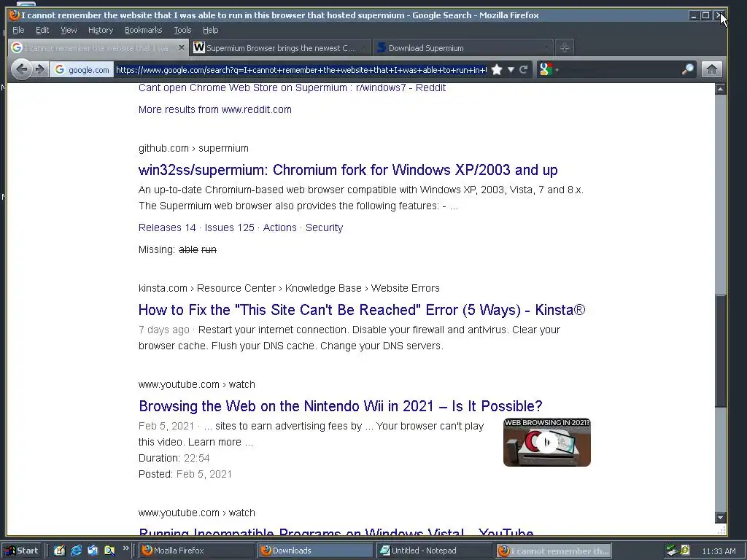Open the Kinsta This Site Can't Be Reached result
The image size is (747, 560).
(362, 310)
